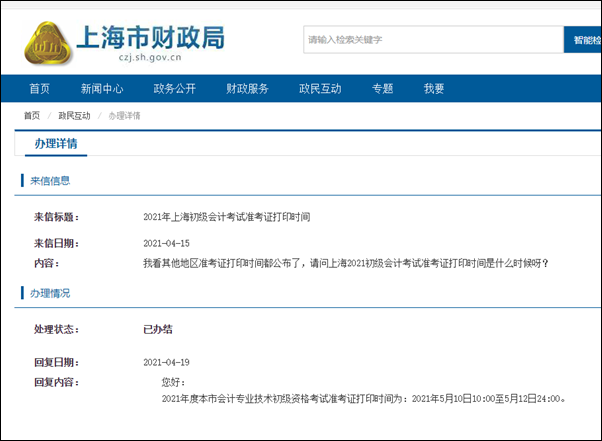Select the 办理详情 tab heading
The width and height of the screenshot is (602, 441).
point(55,144)
